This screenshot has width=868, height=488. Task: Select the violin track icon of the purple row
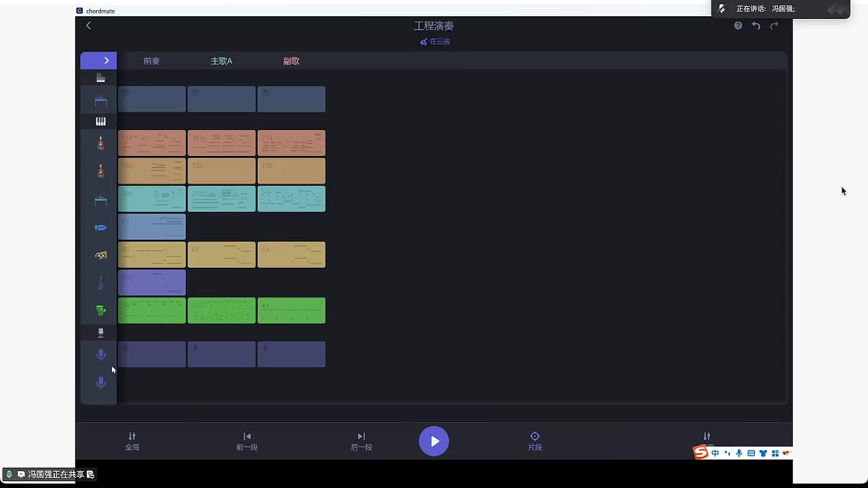coord(100,283)
